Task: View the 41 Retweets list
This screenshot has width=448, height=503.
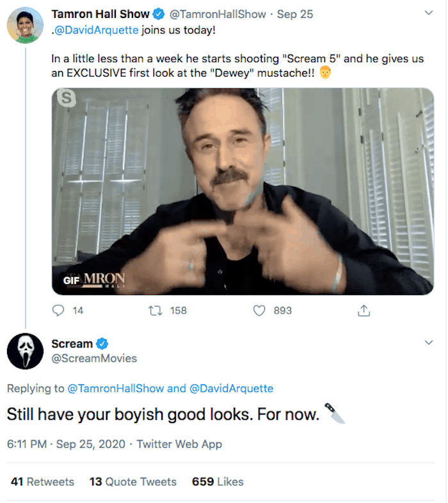Action: [42, 482]
